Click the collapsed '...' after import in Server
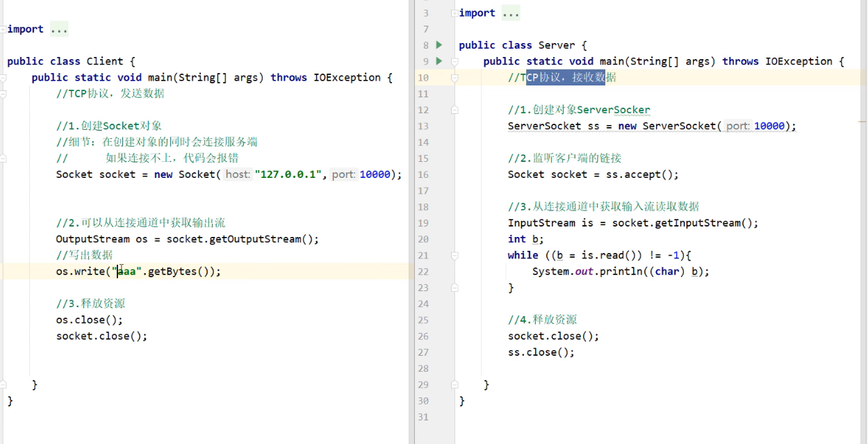The width and height of the screenshot is (868, 444). [511, 13]
